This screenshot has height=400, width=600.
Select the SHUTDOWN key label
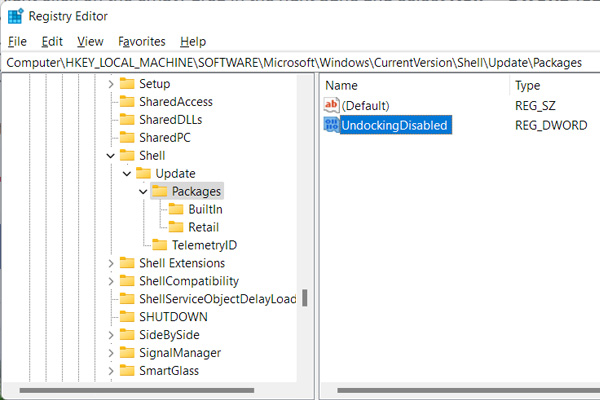tap(173, 317)
